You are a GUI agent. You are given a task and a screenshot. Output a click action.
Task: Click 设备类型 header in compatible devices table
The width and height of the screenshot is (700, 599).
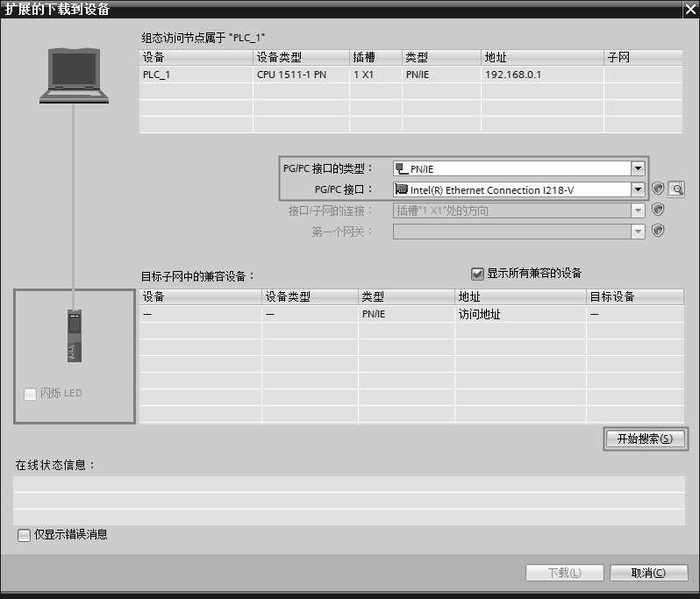coord(310,296)
